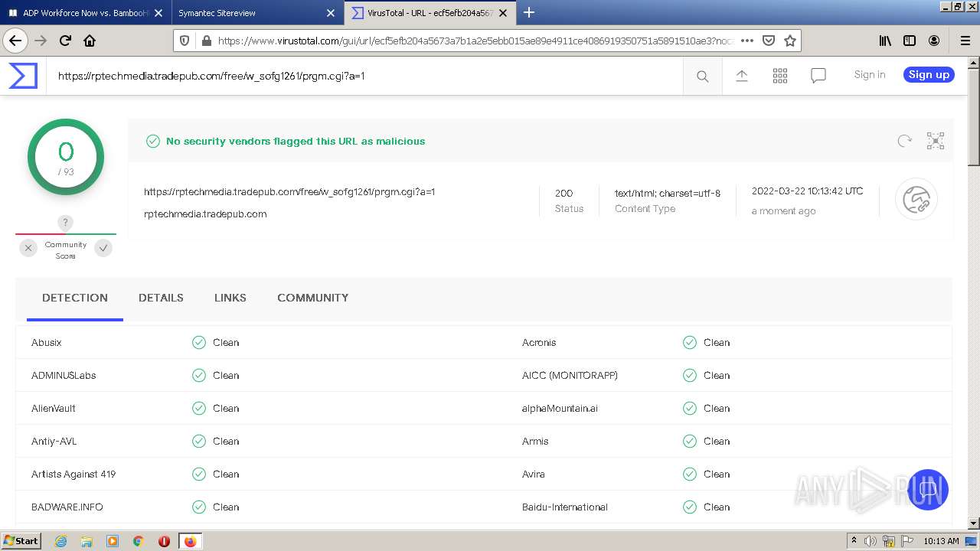Open the blue chat bubble button
This screenshot has height=551, width=980.
(928, 490)
